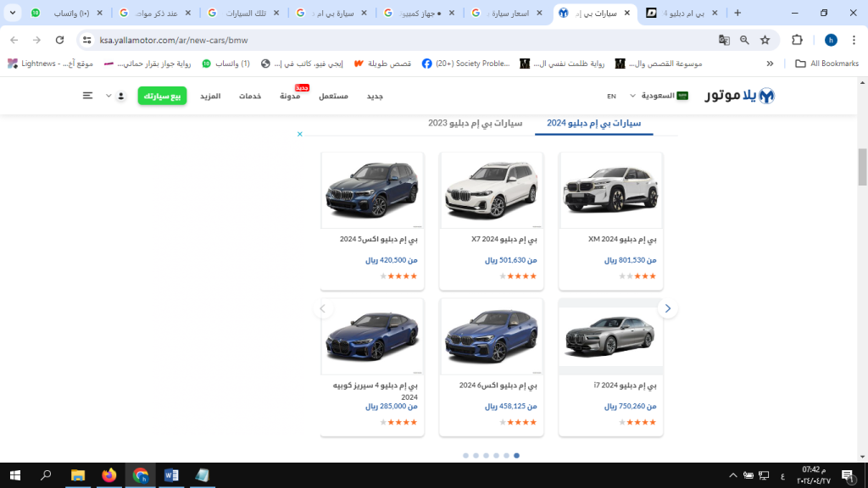This screenshot has height=488, width=868.
Task: Open the مستعمل menu item
Action: (x=333, y=97)
